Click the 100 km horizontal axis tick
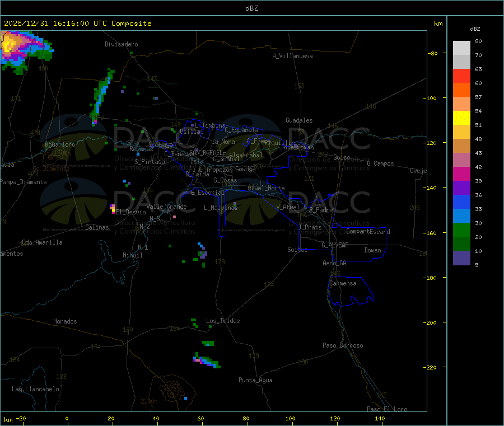The width and height of the screenshot is (504, 426). pyautogui.click(x=290, y=419)
